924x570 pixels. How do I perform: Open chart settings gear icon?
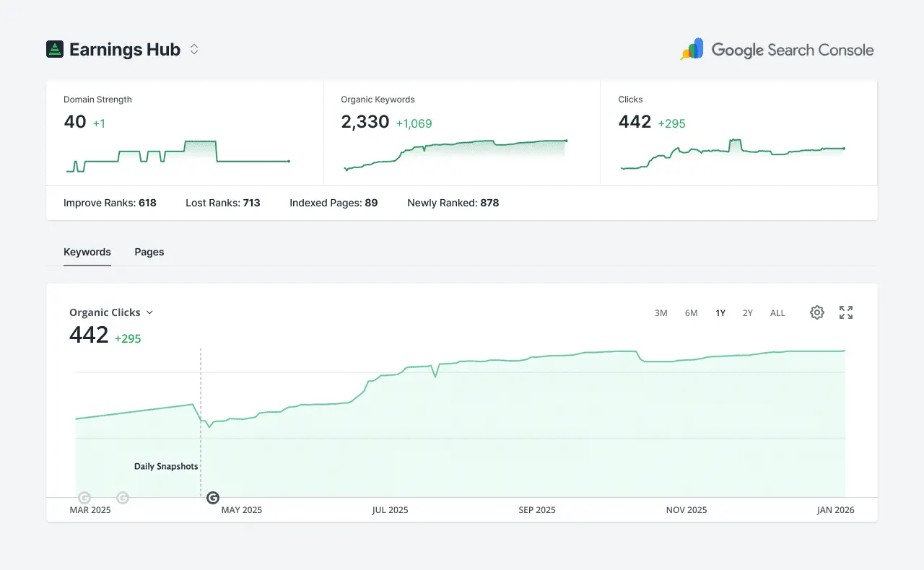(x=816, y=312)
